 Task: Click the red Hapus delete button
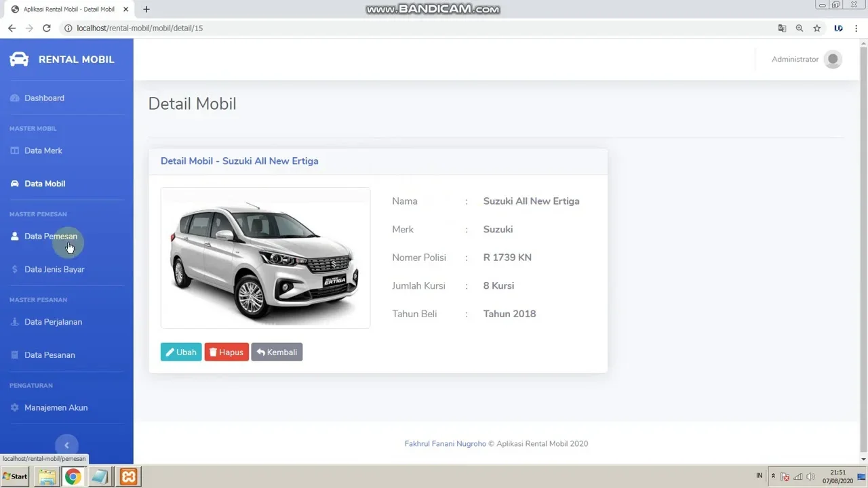point(226,352)
